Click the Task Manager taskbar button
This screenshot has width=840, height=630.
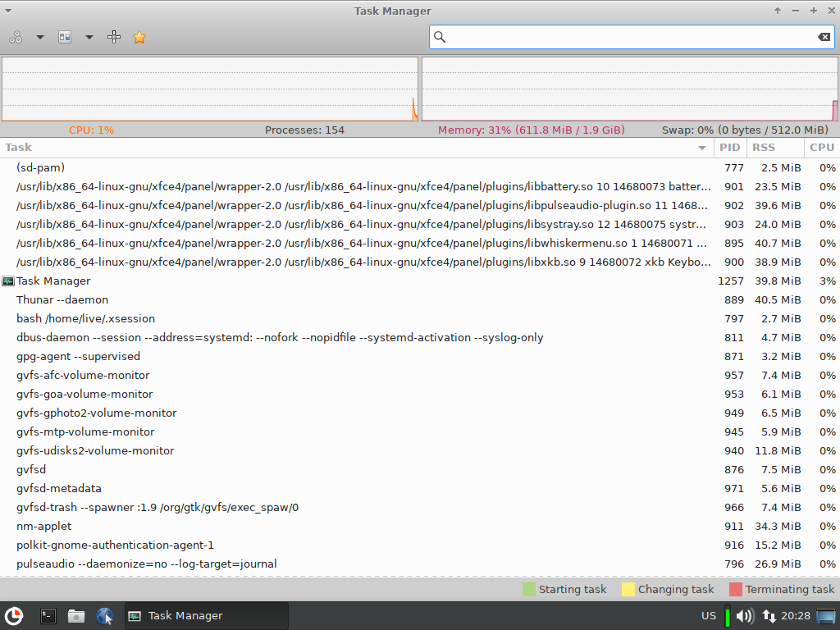pyautogui.click(x=206, y=615)
